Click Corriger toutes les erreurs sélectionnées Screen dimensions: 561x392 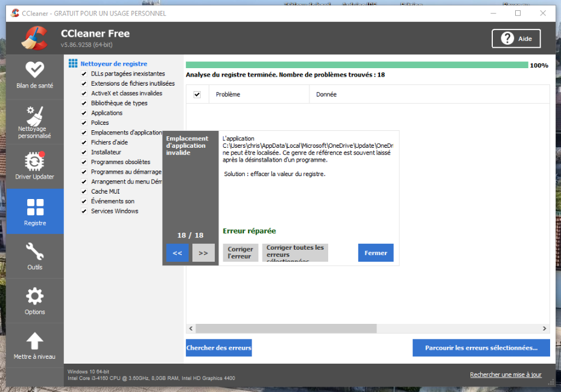tap(295, 253)
